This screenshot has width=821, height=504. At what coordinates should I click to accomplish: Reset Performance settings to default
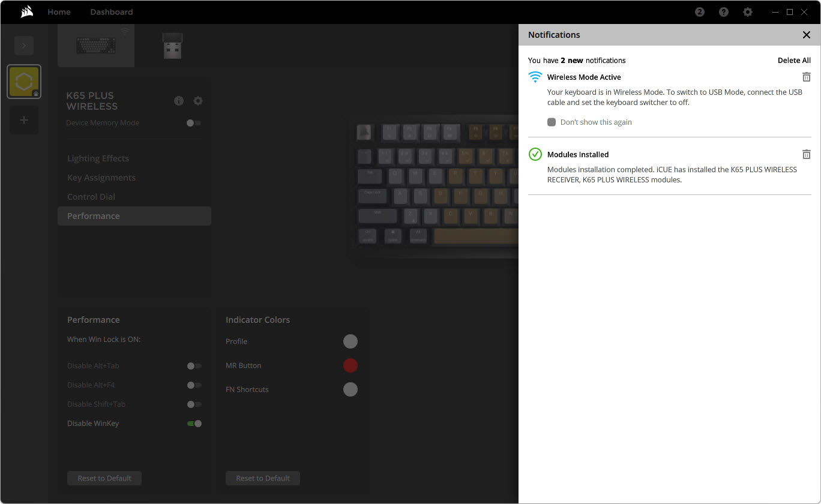104,478
